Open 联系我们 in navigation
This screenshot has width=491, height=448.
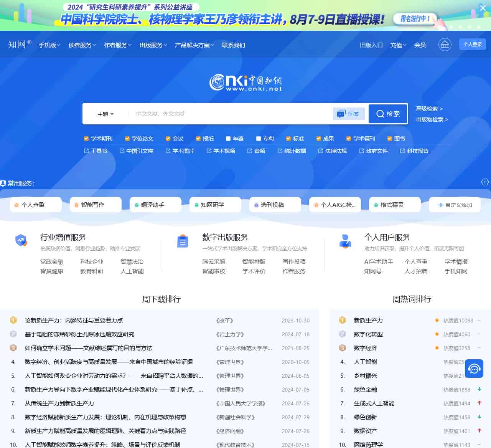pos(234,45)
